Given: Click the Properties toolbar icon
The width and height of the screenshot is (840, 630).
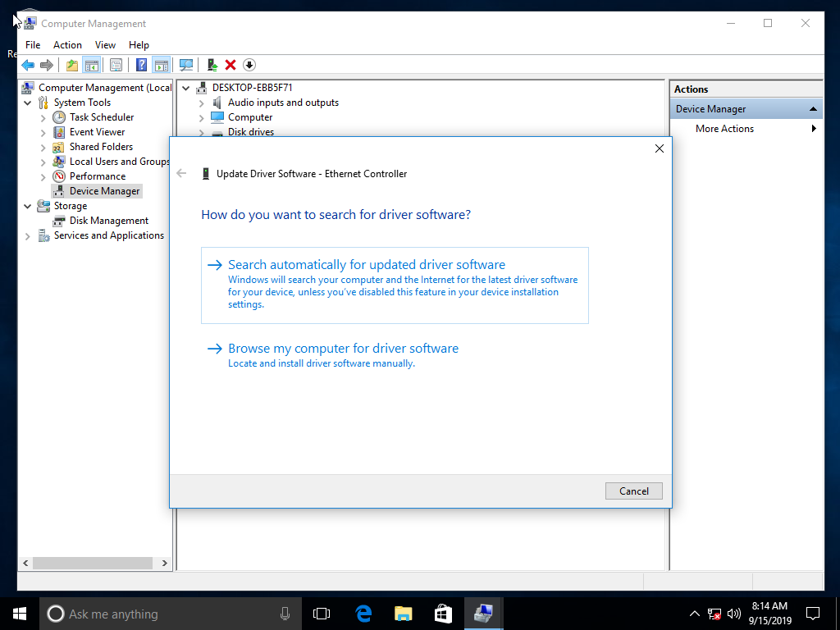Looking at the screenshot, I should coord(116,65).
